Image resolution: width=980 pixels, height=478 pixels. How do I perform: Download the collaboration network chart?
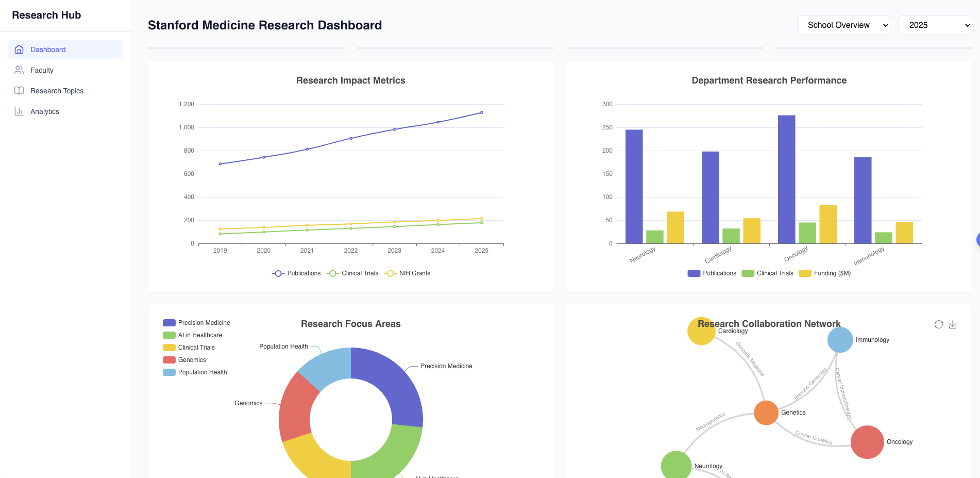[x=953, y=325]
